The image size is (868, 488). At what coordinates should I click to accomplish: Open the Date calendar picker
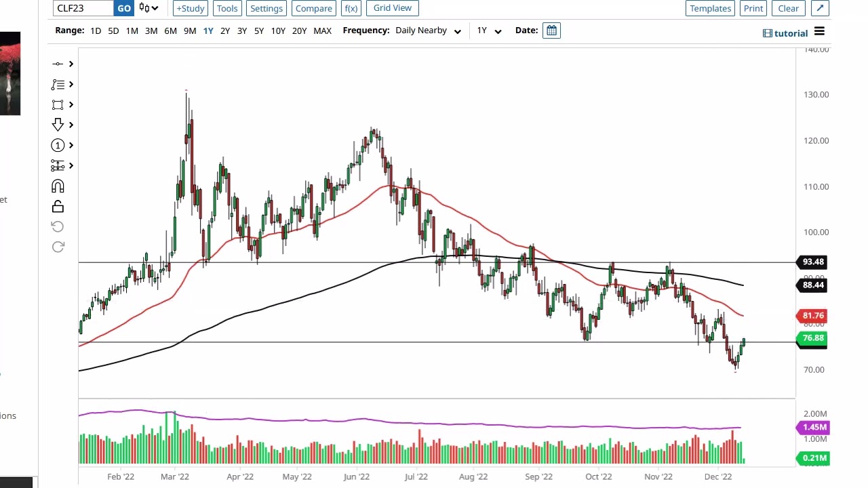point(551,30)
